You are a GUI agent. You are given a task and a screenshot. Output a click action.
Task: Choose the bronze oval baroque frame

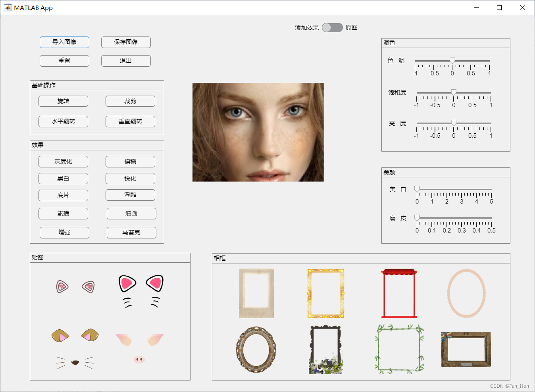[x=256, y=350]
